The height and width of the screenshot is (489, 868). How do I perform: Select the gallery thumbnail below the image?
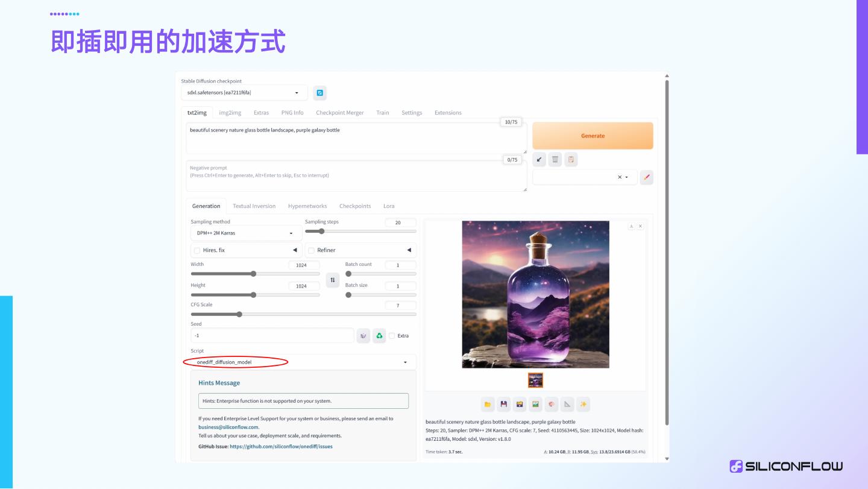click(535, 380)
